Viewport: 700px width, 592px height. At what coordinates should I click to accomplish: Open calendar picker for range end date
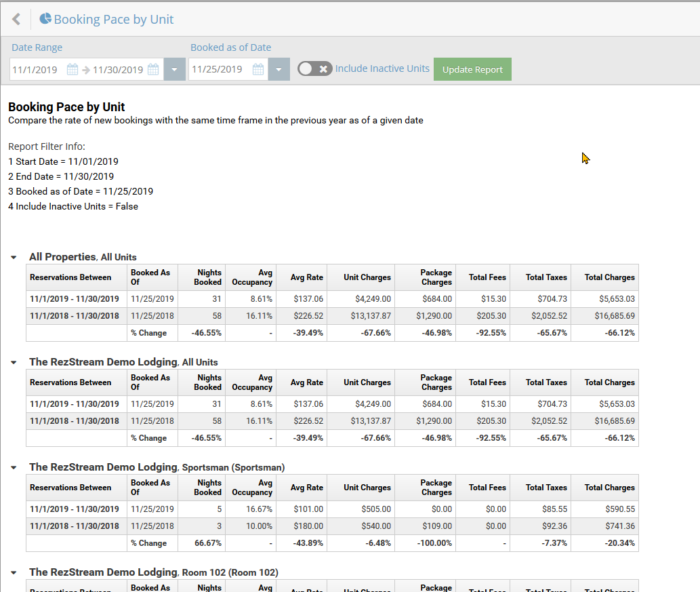pyautogui.click(x=153, y=69)
